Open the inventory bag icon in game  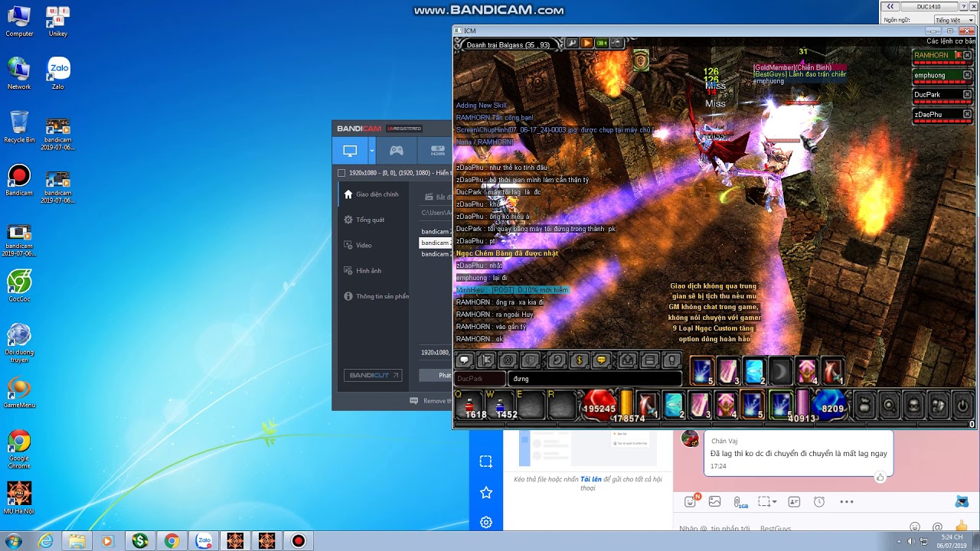(864, 404)
